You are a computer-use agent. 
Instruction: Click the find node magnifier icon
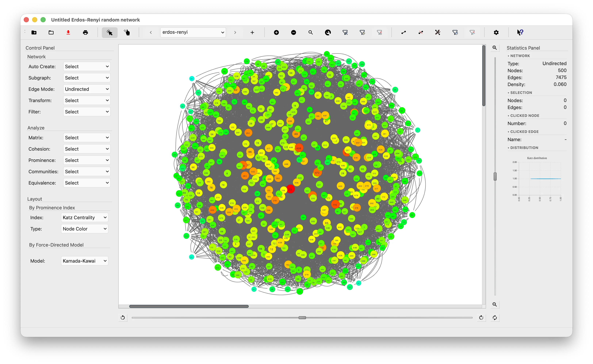tap(311, 32)
